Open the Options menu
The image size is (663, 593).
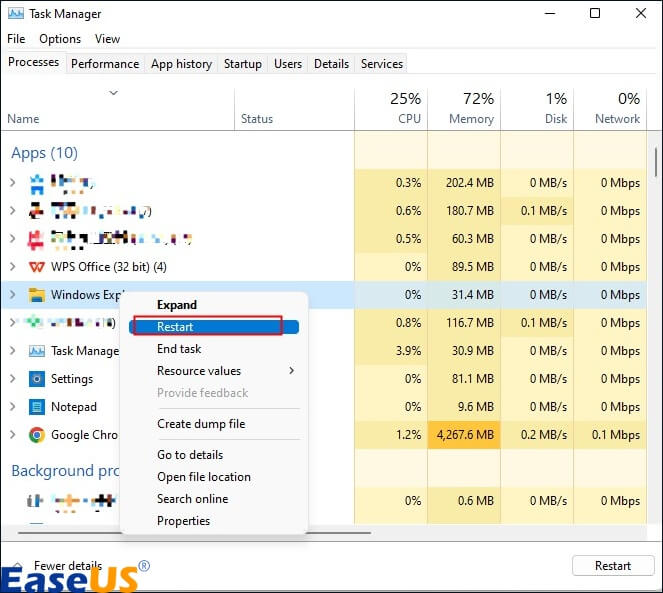point(60,39)
